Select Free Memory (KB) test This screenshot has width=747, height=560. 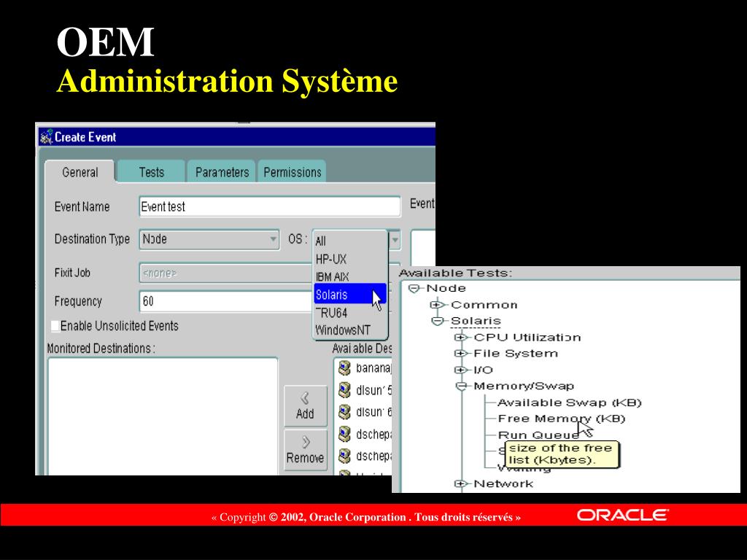(x=561, y=419)
